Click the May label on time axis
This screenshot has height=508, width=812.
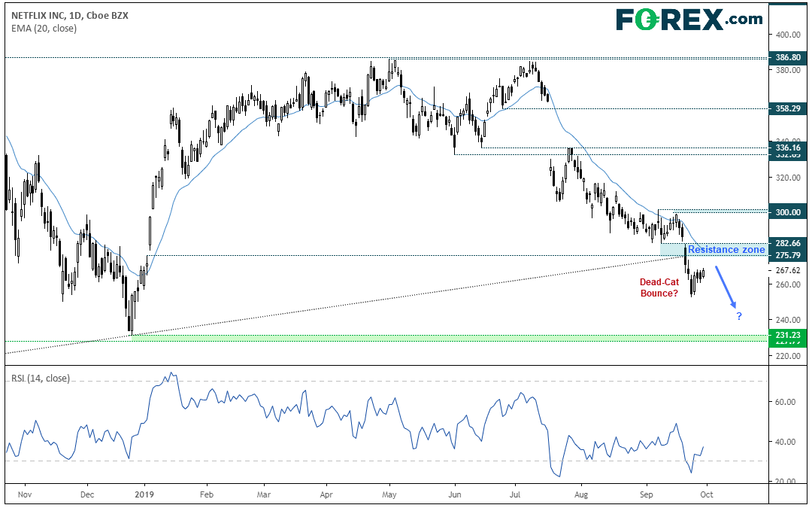click(x=389, y=494)
